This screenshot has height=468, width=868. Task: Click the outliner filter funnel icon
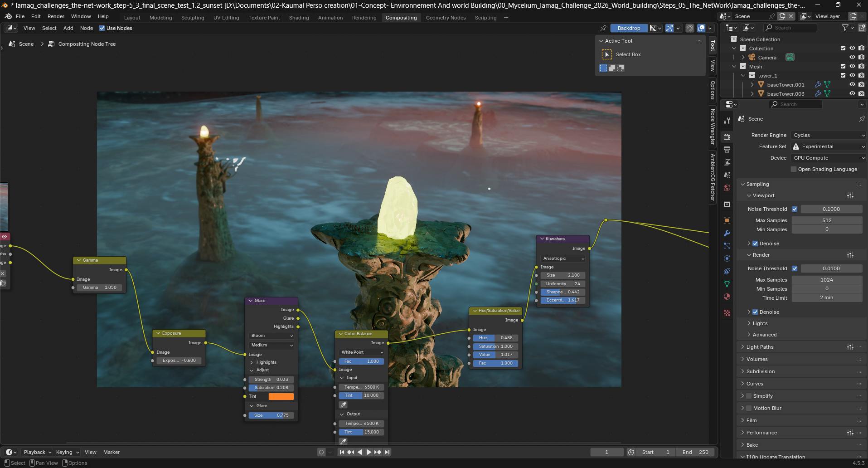(845, 28)
